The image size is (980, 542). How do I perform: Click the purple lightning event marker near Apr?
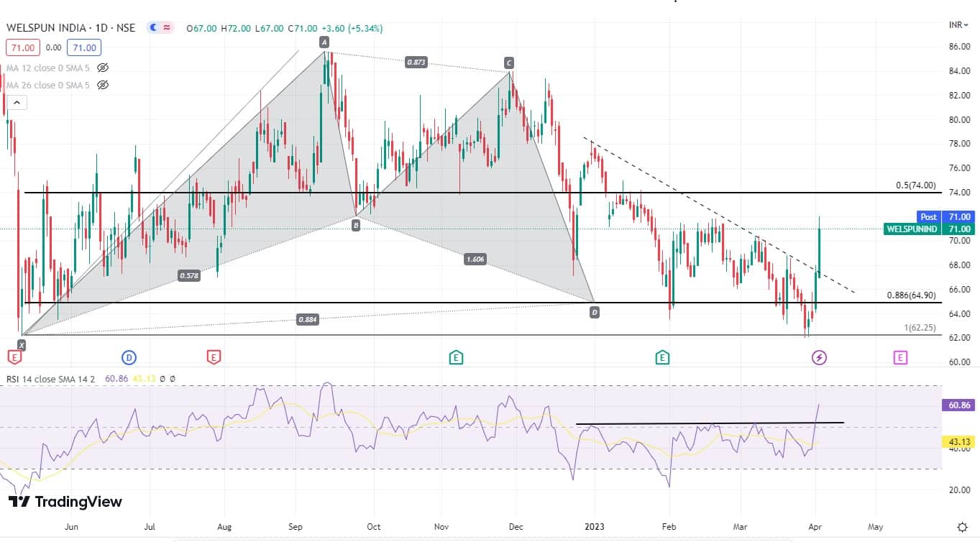click(819, 357)
